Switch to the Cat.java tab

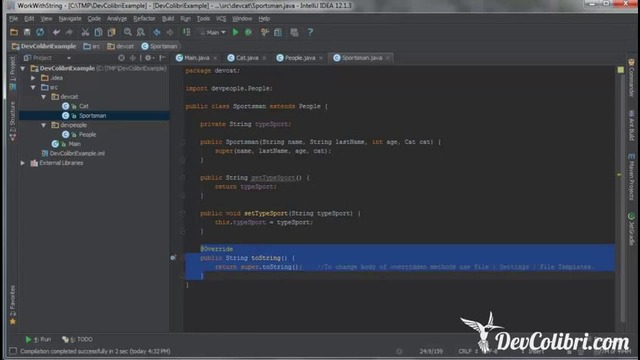click(x=247, y=58)
